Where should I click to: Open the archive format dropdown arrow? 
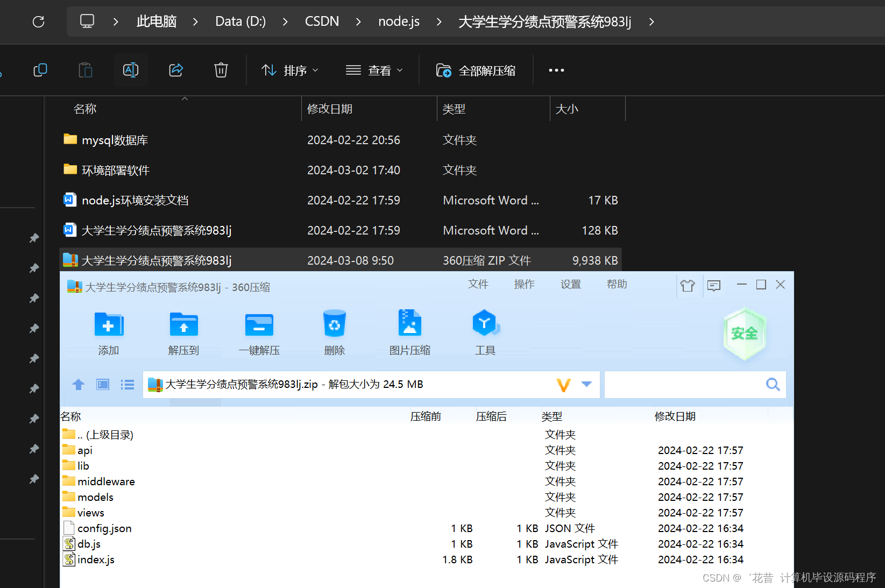click(586, 384)
